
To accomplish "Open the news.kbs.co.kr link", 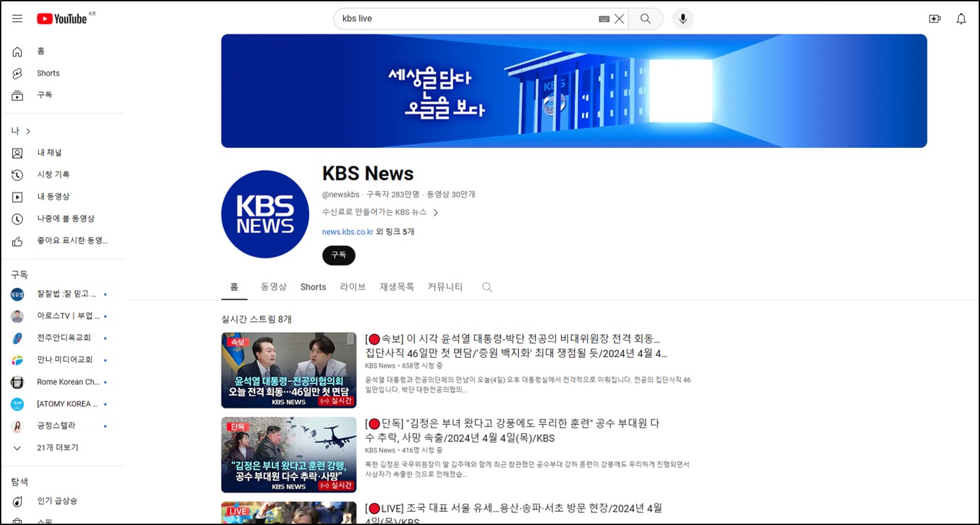I will tap(348, 232).
